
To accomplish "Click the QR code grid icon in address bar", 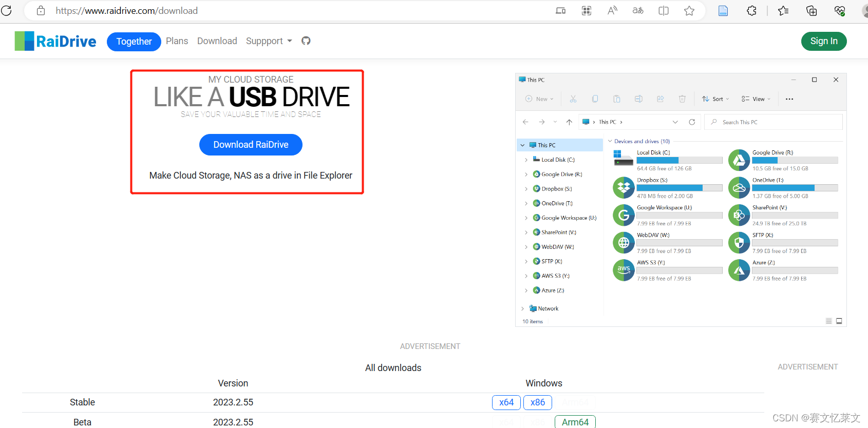I will click(x=587, y=10).
